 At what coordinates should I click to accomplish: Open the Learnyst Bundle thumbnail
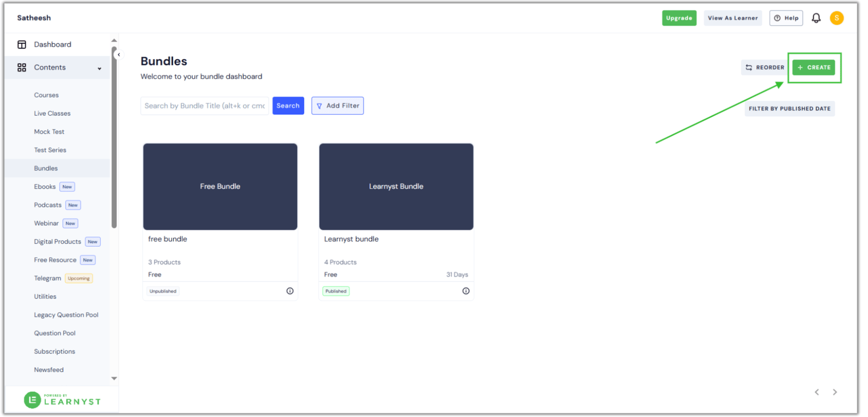[x=396, y=187]
